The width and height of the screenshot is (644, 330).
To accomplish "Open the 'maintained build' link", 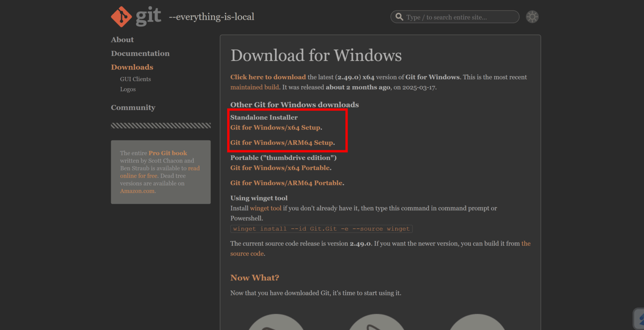I will pos(254,87).
